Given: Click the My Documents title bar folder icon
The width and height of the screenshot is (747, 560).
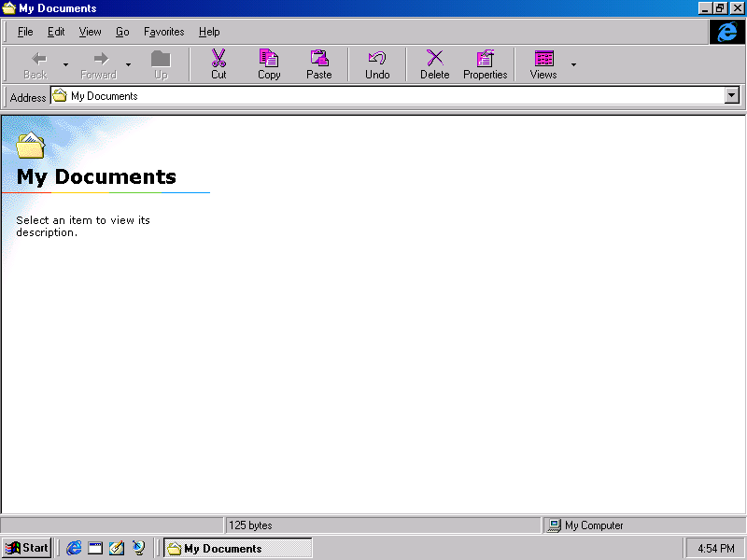Looking at the screenshot, I should [x=9, y=8].
